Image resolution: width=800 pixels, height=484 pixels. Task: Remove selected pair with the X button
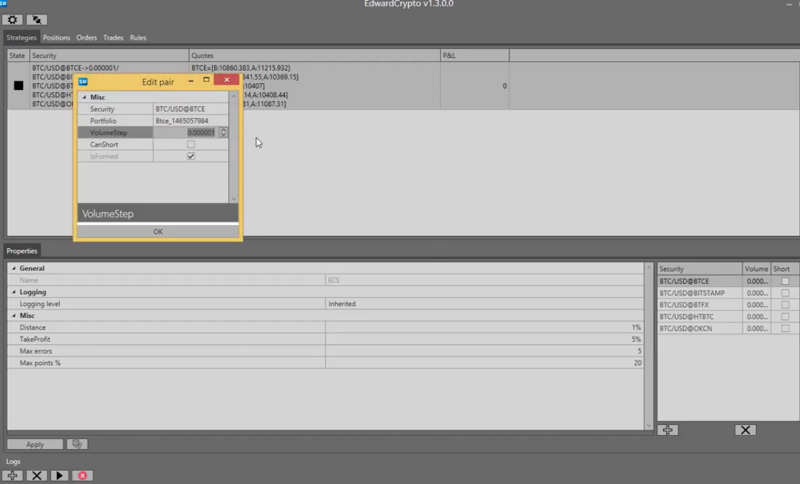(x=744, y=429)
